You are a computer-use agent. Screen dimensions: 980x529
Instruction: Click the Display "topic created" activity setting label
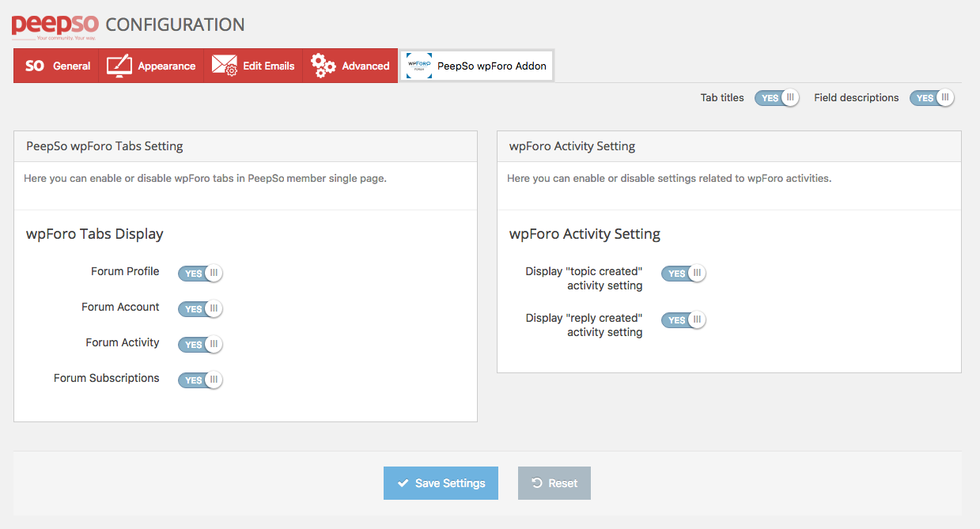584,278
